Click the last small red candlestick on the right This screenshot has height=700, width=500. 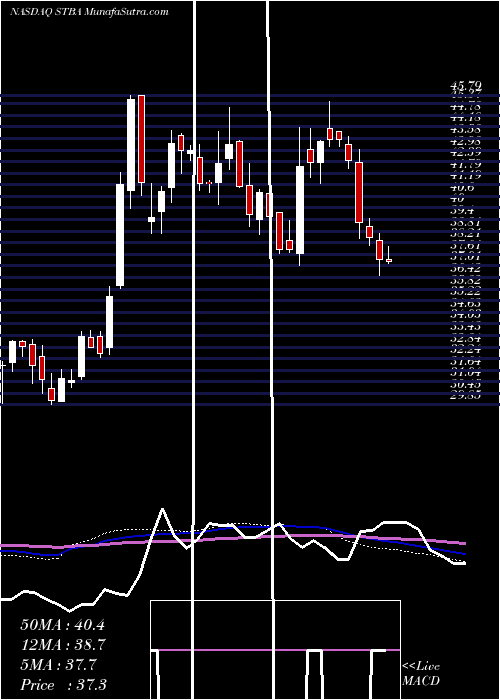(389, 260)
